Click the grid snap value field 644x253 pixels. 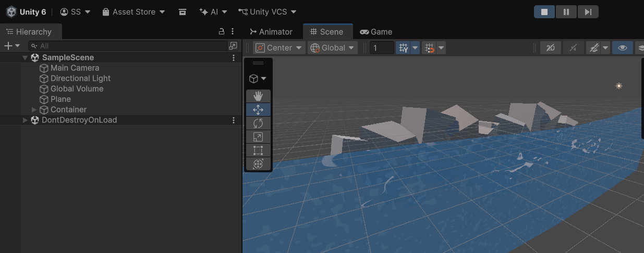[x=382, y=48]
